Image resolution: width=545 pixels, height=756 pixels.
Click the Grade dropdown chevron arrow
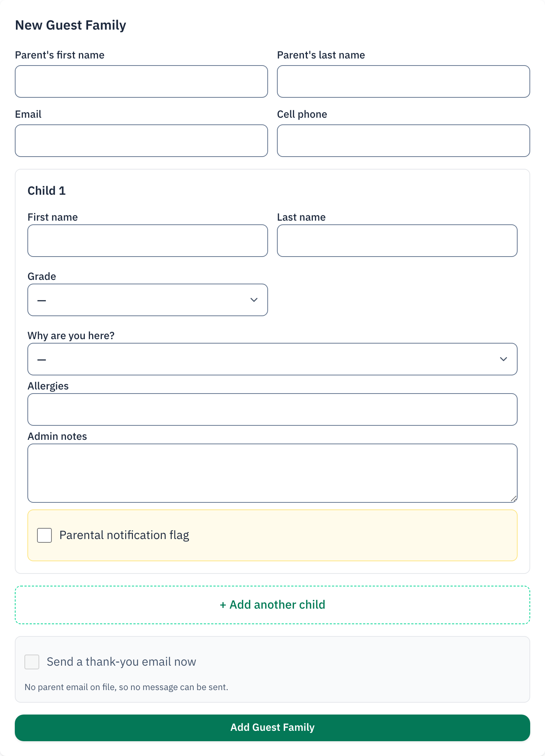tap(254, 300)
